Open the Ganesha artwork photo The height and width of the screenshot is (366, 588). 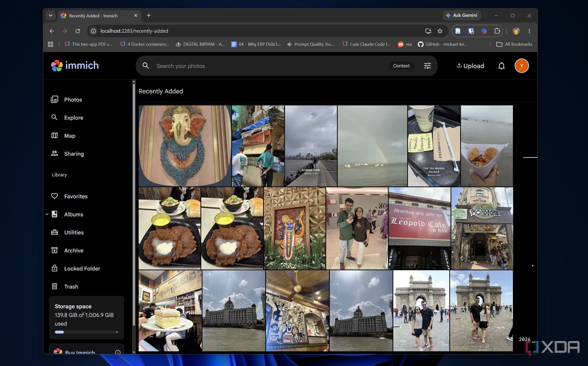point(185,146)
